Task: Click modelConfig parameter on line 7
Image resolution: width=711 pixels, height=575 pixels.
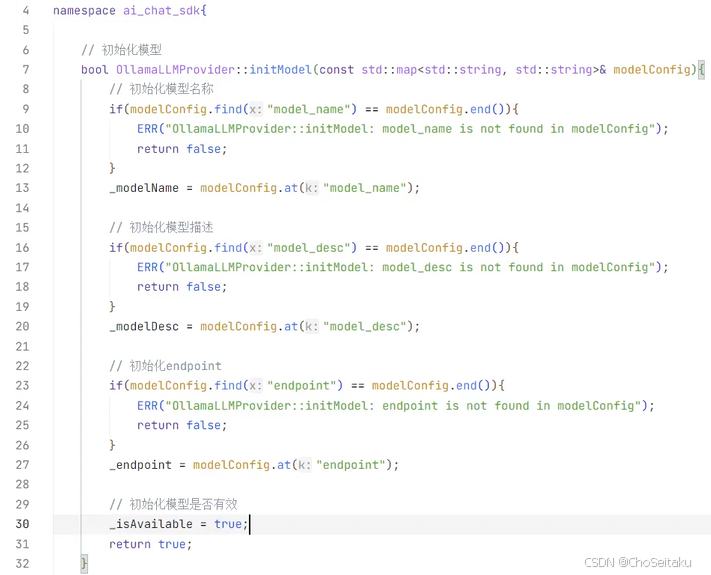Action: tap(652, 69)
